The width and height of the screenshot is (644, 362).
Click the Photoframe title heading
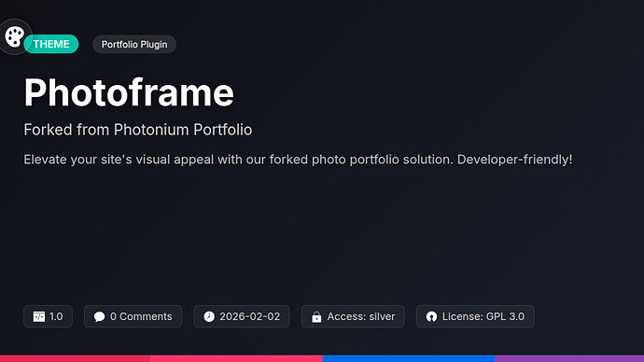[129, 92]
